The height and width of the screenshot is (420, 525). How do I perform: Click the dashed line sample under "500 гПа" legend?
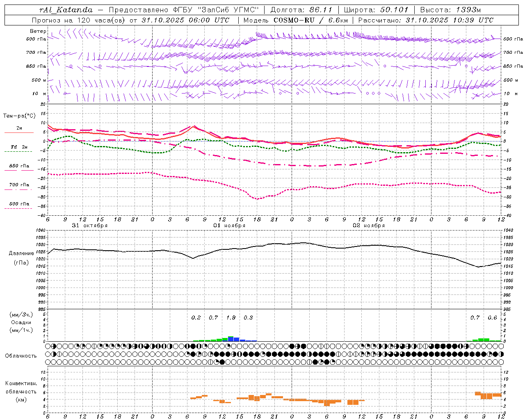[18, 208]
